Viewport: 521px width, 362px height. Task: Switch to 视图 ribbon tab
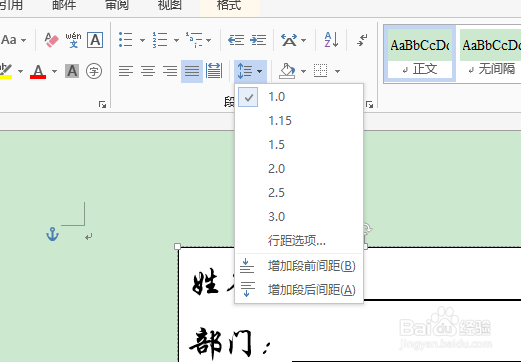tap(170, 5)
